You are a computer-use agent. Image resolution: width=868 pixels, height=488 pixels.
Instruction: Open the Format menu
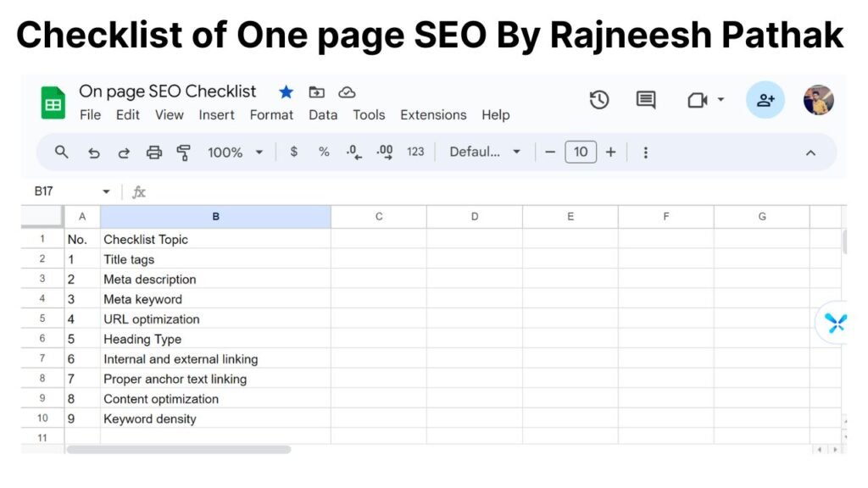271,115
